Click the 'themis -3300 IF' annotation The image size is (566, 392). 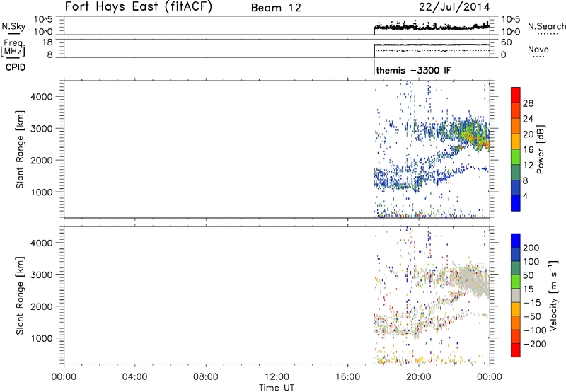pyautogui.click(x=414, y=70)
